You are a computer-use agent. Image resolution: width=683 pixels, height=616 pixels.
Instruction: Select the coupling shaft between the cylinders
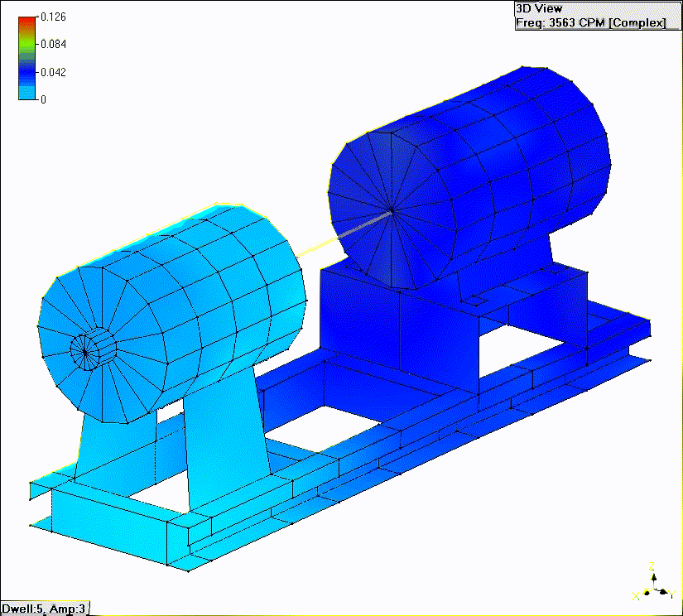point(339,233)
